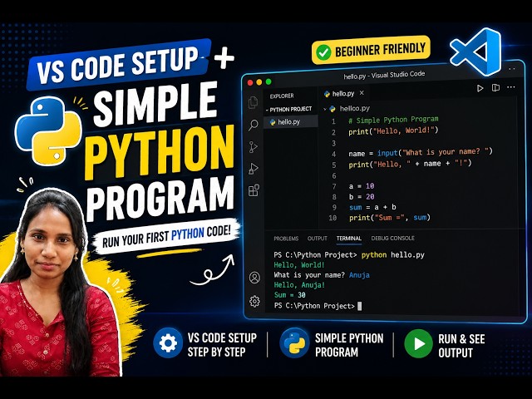Click the green maximize window dot
The image size is (532, 399).
268,81
